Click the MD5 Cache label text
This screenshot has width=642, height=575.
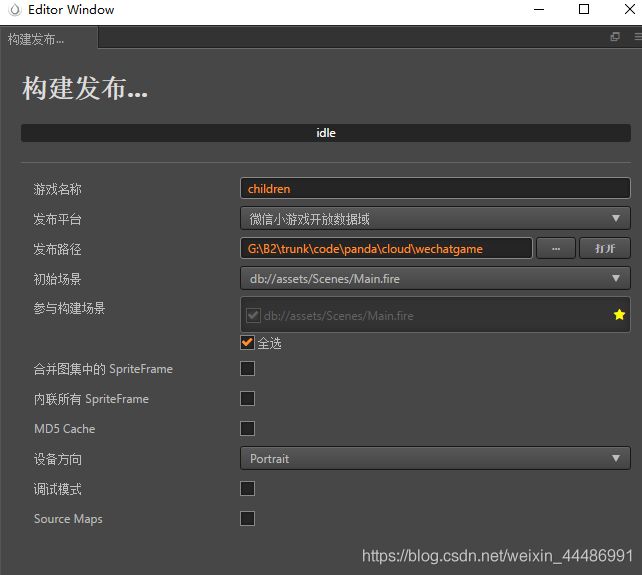[64, 429]
